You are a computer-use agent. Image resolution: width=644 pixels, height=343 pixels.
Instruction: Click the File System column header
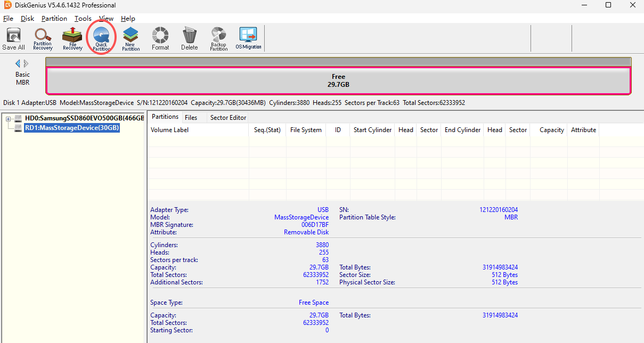pos(306,130)
